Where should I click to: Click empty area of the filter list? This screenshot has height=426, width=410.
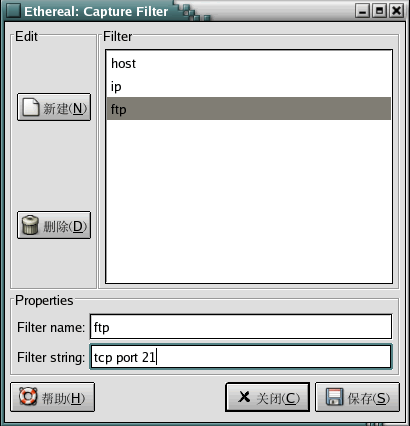click(x=249, y=200)
